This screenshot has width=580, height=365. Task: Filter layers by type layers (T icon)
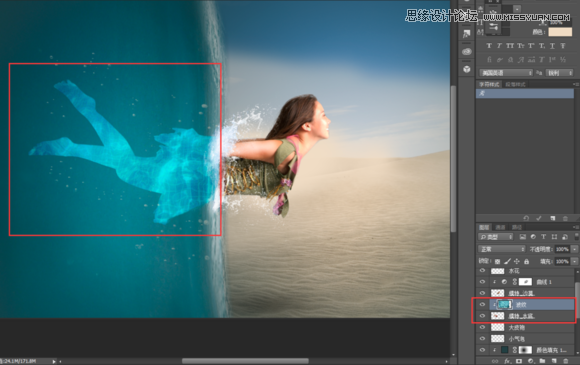[x=543, y=237]
